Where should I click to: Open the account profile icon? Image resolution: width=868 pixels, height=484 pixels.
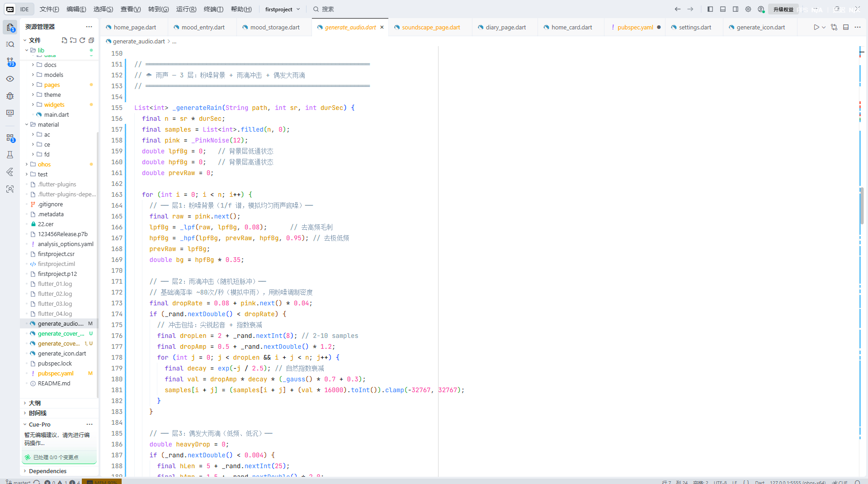pyautogui.click(x=761, y=9)
